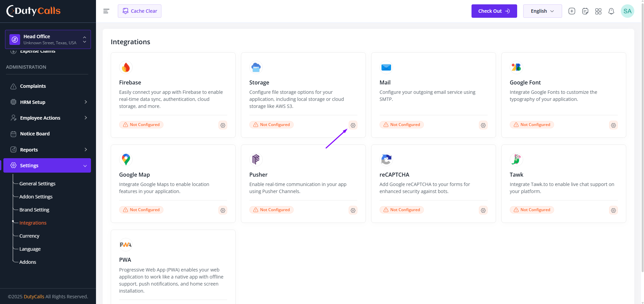Select Integrations submenu item

(x=33, y=223)
